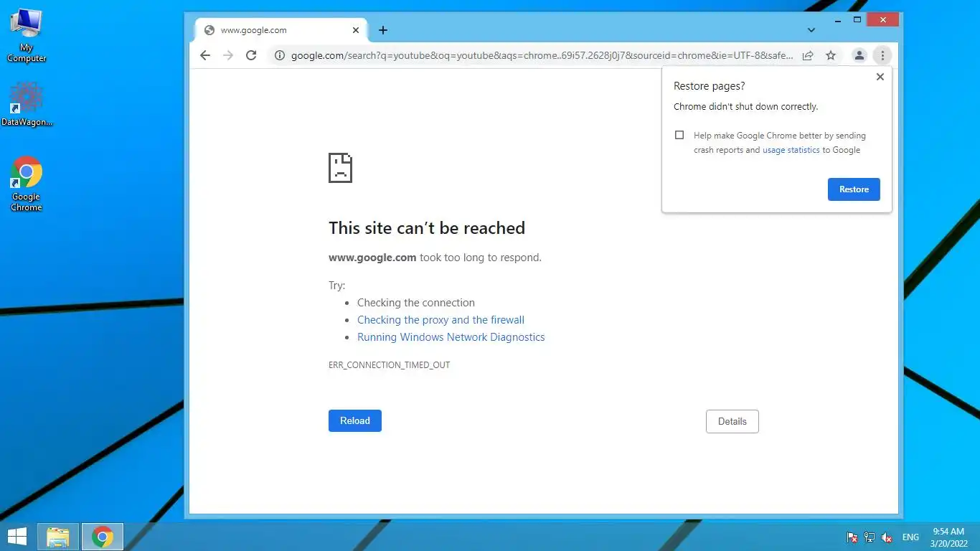Viewport: 980px width, 551px height.
Task: Open Chrome's three-dot menu
Action: (x=882, y=55)
